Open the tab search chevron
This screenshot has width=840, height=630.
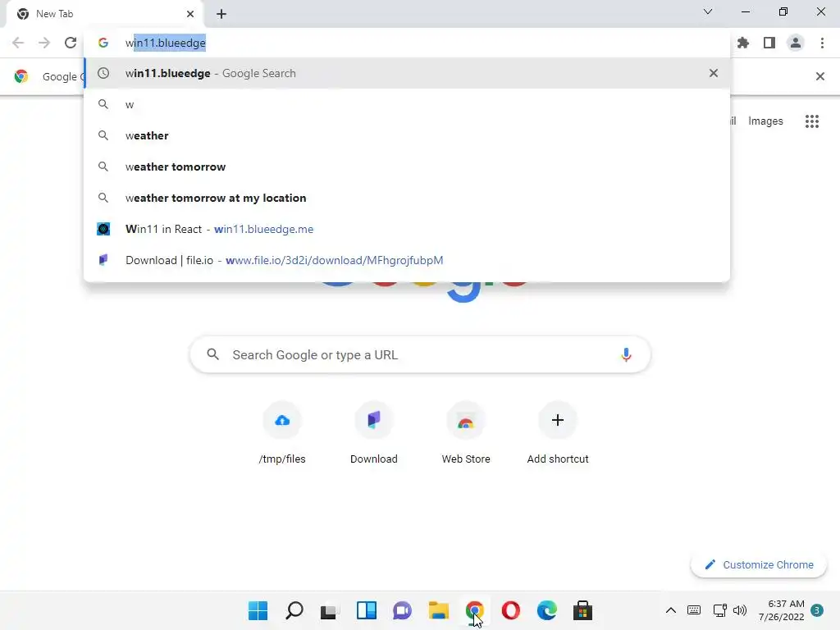coord(708,11)
